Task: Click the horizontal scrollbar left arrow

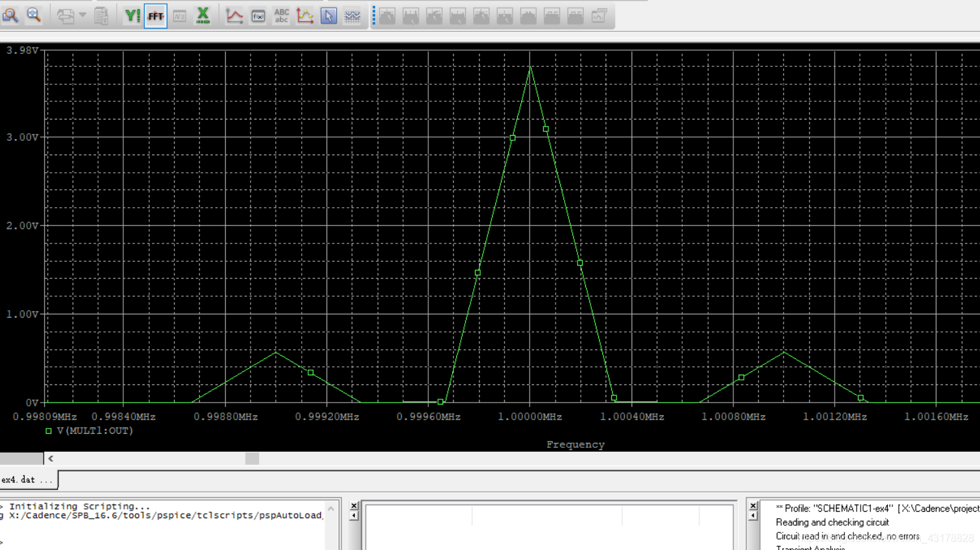Action: coord(51,458)
